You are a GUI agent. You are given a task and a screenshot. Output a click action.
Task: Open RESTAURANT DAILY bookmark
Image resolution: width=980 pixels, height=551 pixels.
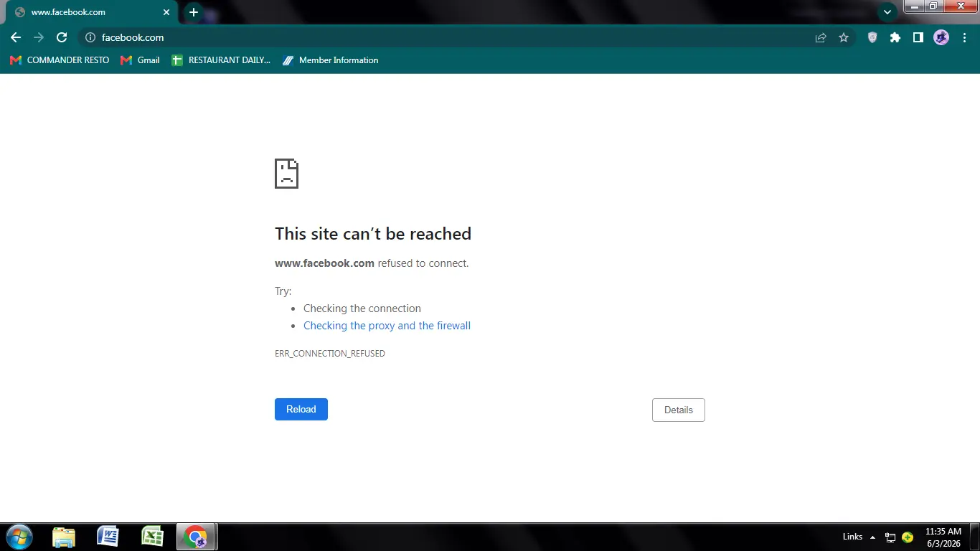tap(221, 60)
